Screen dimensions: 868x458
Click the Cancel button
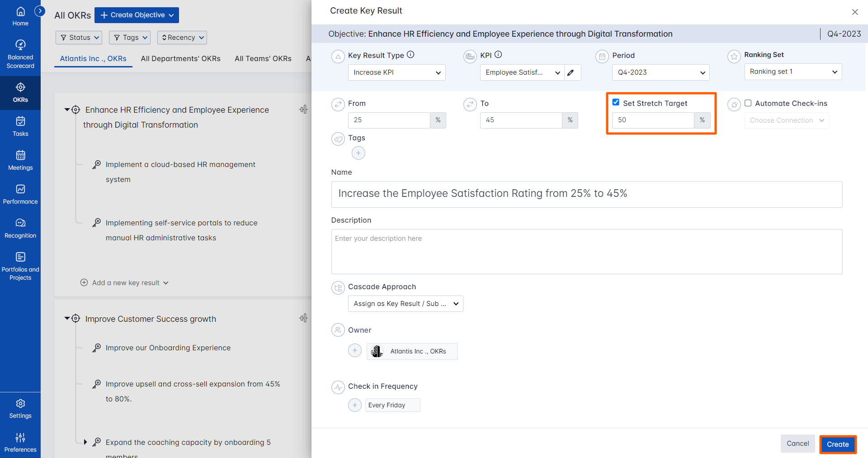pyautogui.click(x=797, y=444)
